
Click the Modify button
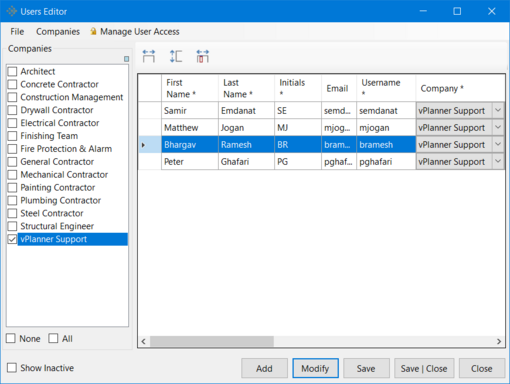pos(315,368)
